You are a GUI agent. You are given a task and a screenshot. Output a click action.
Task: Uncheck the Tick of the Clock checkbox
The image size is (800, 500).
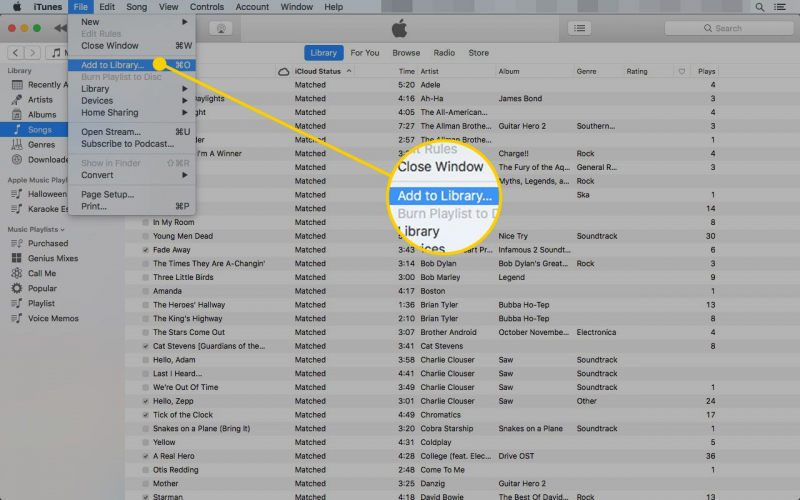(146, 415)
